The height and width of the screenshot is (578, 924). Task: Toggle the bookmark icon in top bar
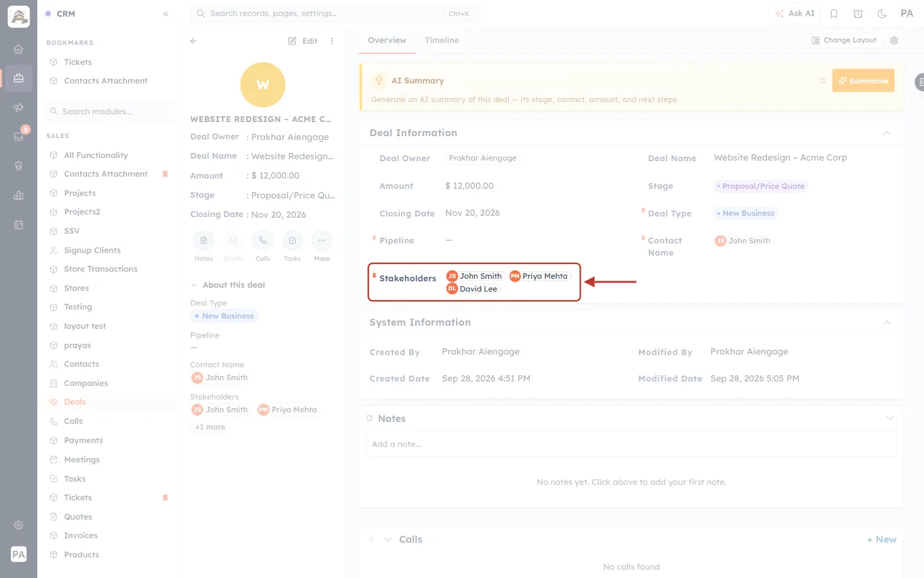834,13
